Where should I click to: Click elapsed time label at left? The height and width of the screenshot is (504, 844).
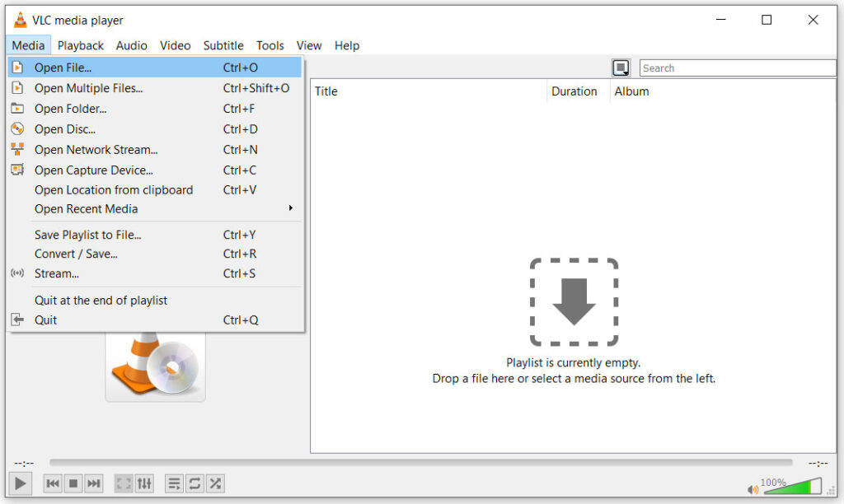24,463
